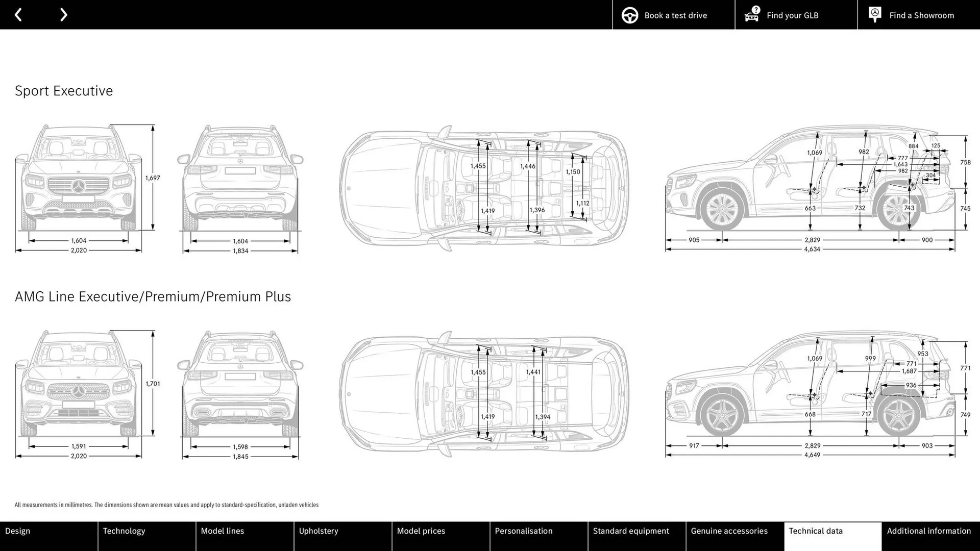The image size is (980, 551).
Task: Select the Personalisation section
Action: tap(524, 531)
